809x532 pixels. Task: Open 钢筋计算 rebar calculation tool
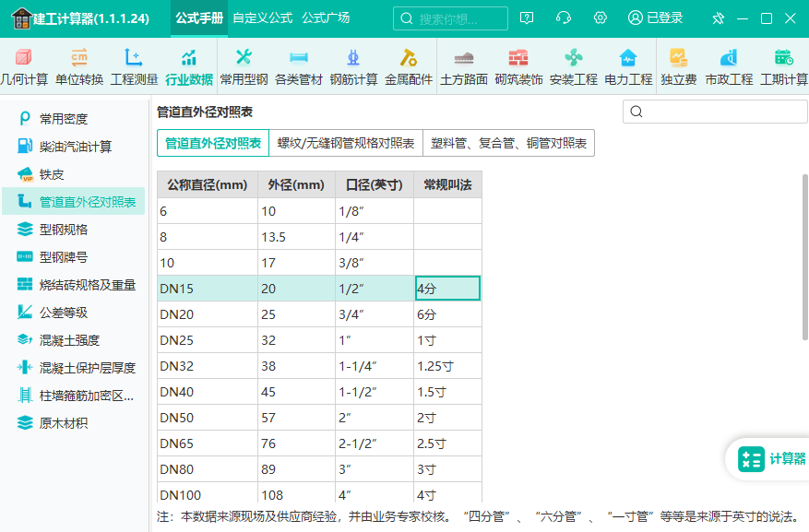(353, 67)
